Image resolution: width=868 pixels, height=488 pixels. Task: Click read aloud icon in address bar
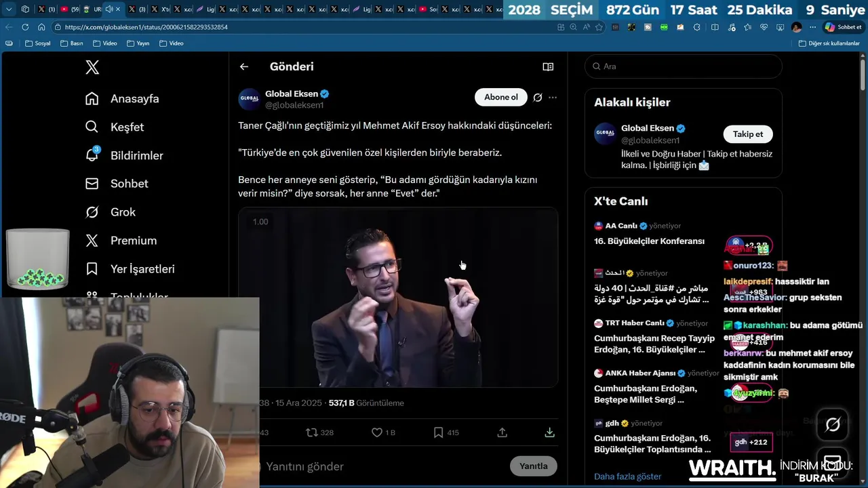click(x=586, y=27)
